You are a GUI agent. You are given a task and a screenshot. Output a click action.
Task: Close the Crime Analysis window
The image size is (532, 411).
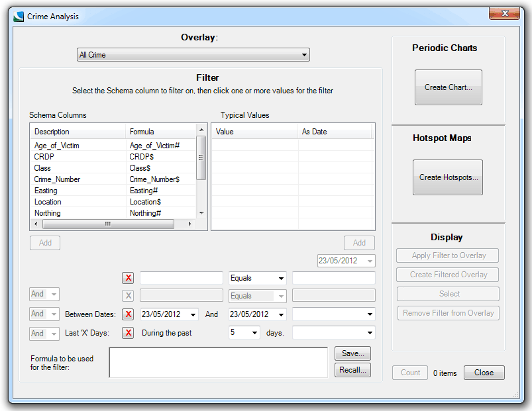click(x=505, y=13)
